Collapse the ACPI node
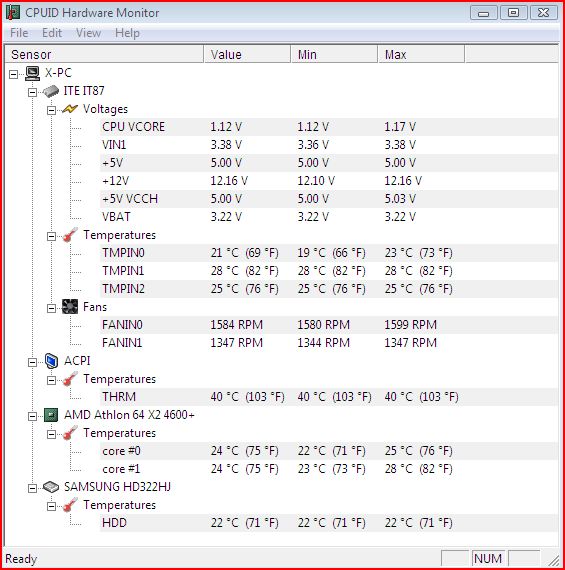The image size is (565, 570). pos(32,362)
